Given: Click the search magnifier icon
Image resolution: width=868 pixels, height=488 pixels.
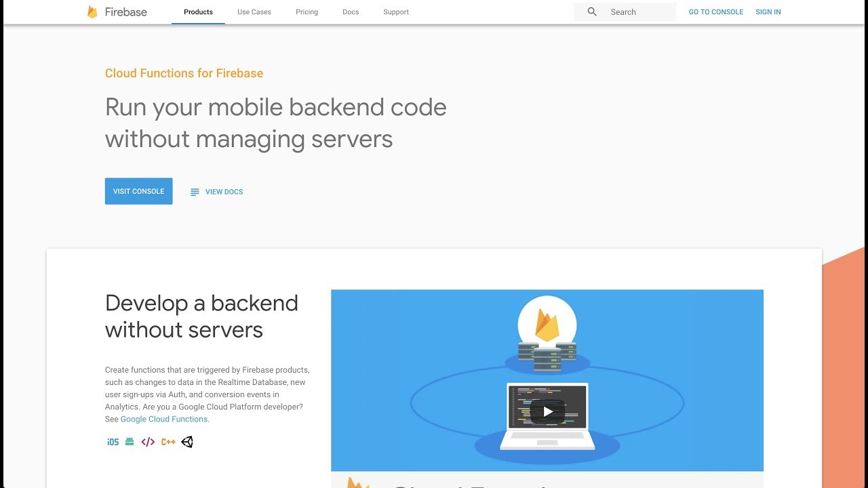Looking at the screenshot, I should tap(592, 12).
